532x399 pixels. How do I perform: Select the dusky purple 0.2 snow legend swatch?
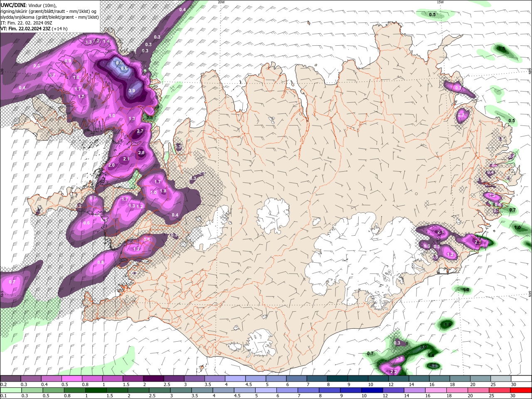coord(11,379)
